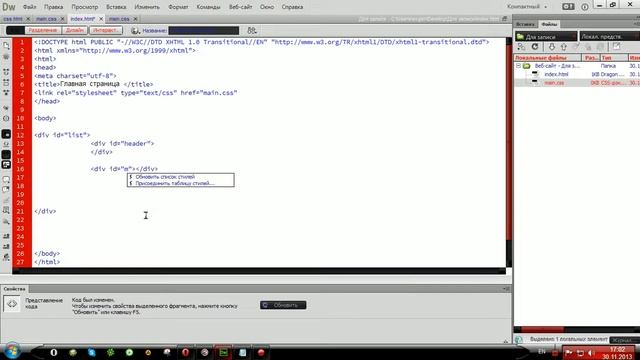Click the EN language indicator

[542, 351]
